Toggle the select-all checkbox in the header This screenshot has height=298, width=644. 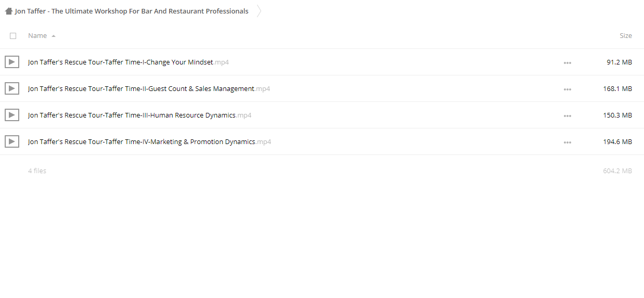coord(13,36)
